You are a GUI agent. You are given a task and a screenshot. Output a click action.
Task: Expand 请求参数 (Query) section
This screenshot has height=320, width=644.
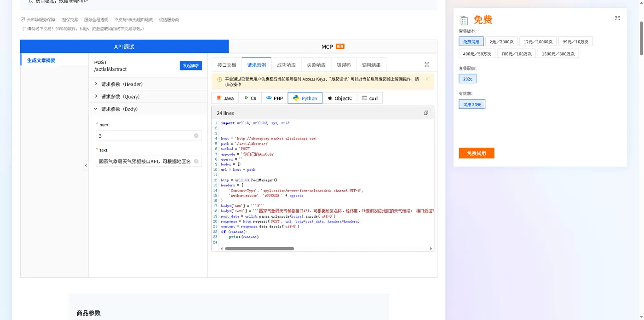(x=148, y=96)
